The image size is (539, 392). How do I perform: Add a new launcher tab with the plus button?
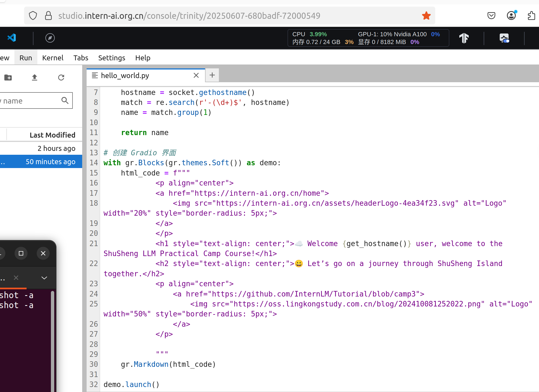click(x=212, y=75)
